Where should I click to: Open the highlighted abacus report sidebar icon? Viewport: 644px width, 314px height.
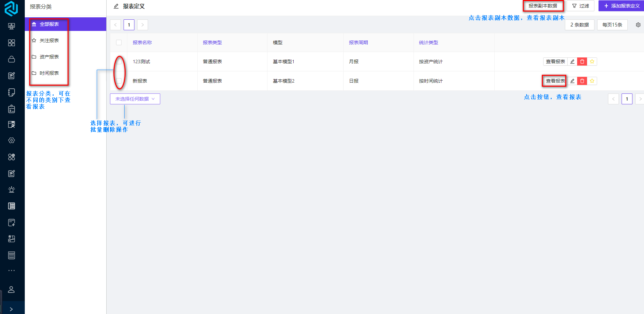click(x=12, y=206)
